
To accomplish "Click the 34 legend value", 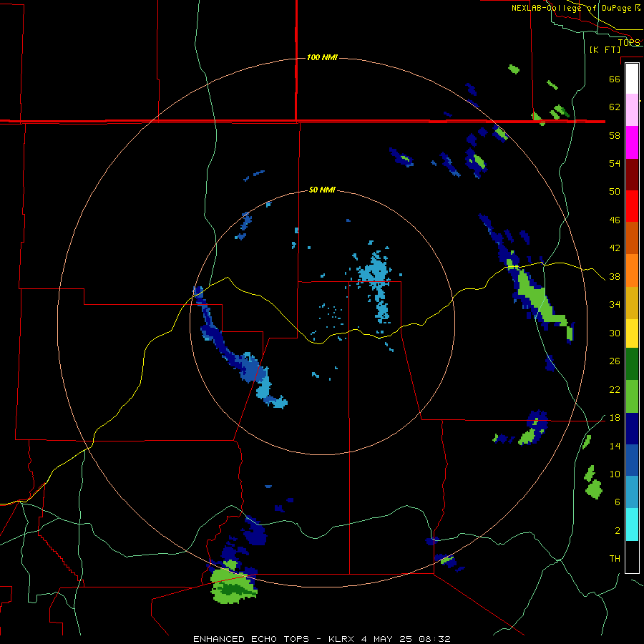I will (x=615, y=305).
